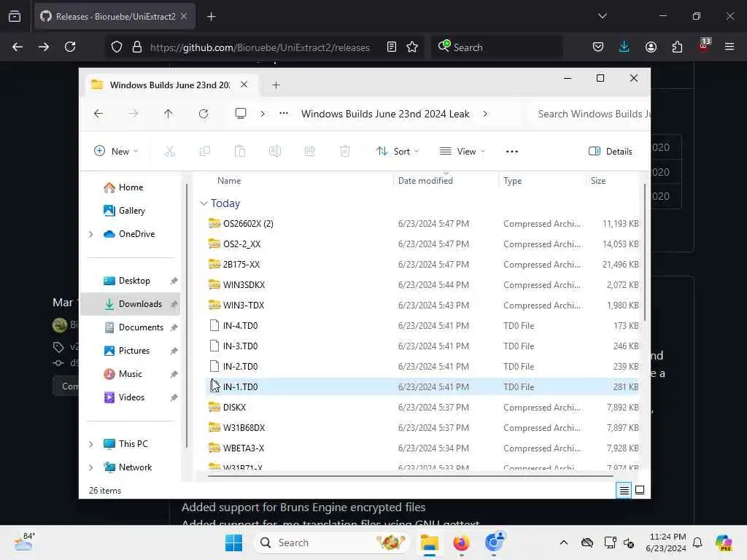Open Desktop in navigation pane
This screenshot has width=747, height=560.
tap(134, 281)
